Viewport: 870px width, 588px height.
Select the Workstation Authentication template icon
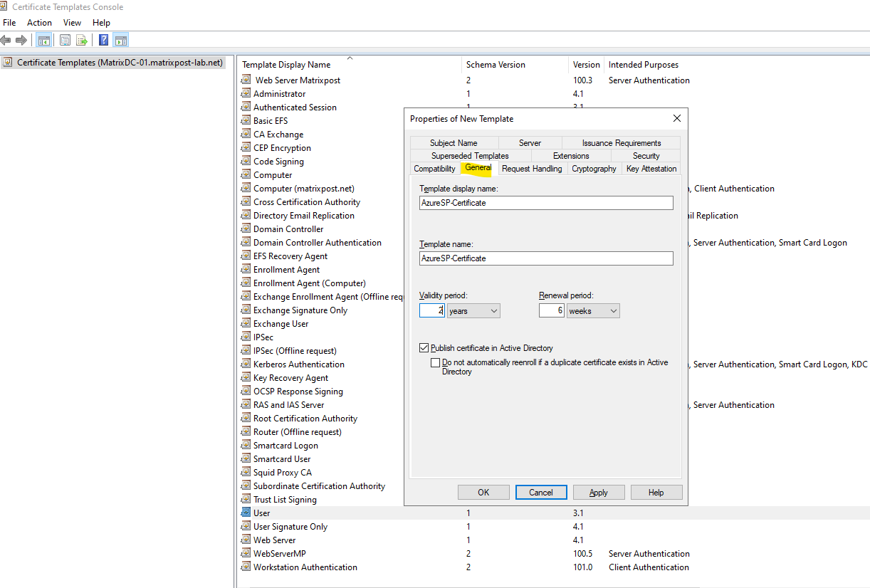tap(246, 567)
